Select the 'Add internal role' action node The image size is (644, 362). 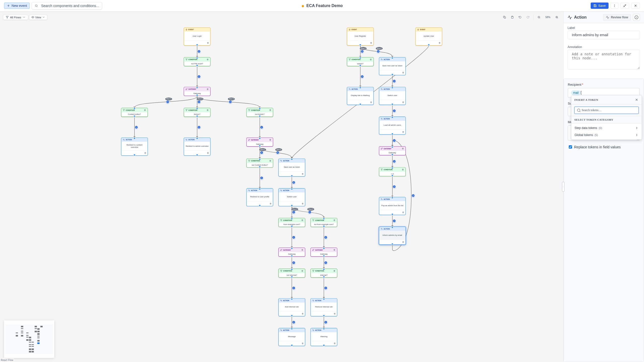pyautogui.click(x=292, y=307)
